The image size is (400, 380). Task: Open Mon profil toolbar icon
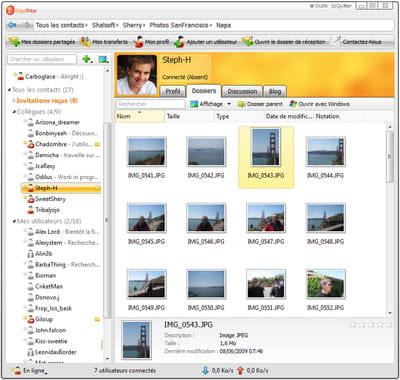tap(139, 42)
